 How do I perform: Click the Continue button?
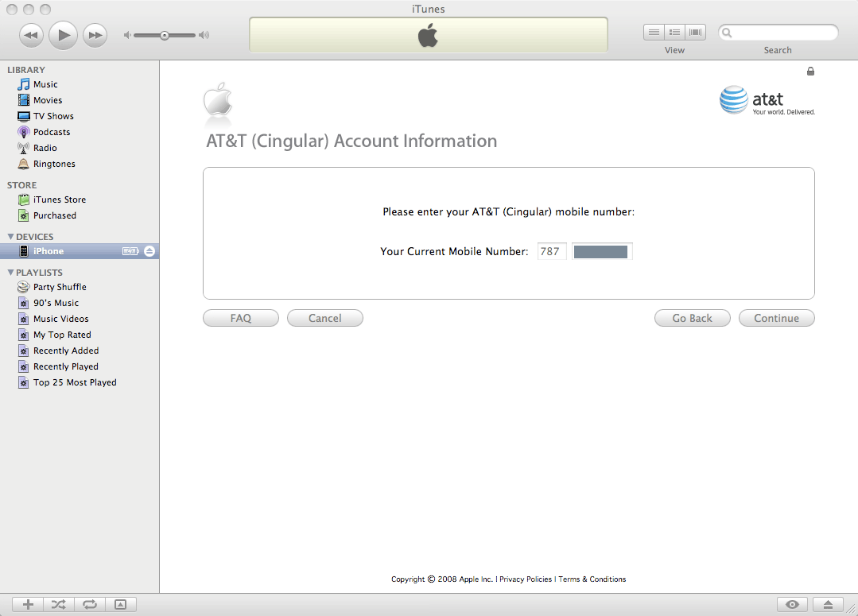pos(776,318)
